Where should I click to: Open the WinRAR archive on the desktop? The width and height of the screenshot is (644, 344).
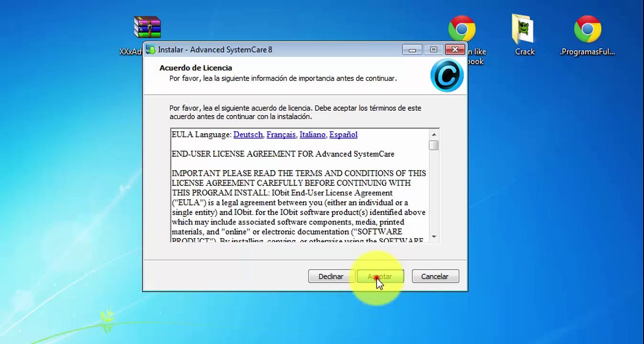147,27
